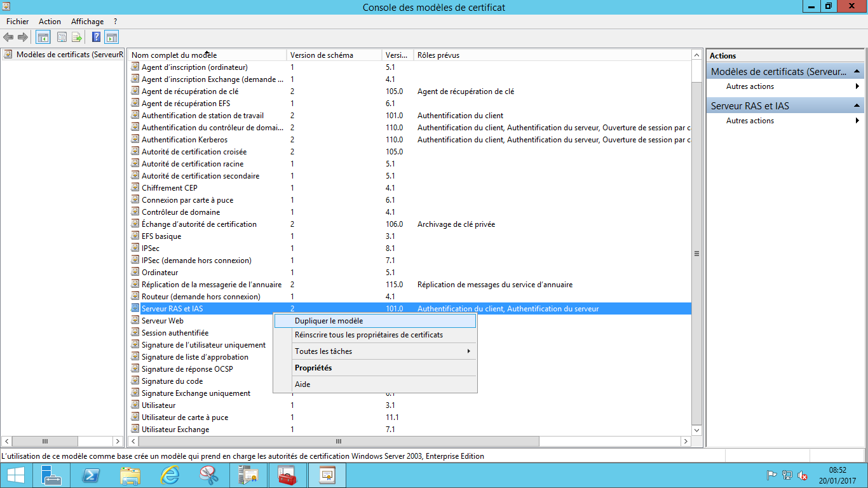Open the Affichage menu
Viewport: 868px width, 488px height.
[x=87, y=22]
